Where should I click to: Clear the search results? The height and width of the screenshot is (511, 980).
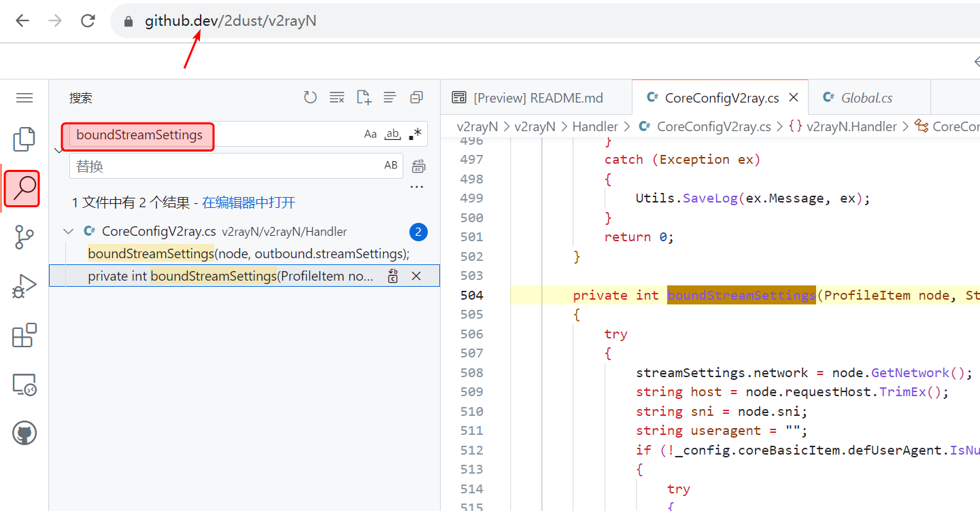tap(337, 98)
